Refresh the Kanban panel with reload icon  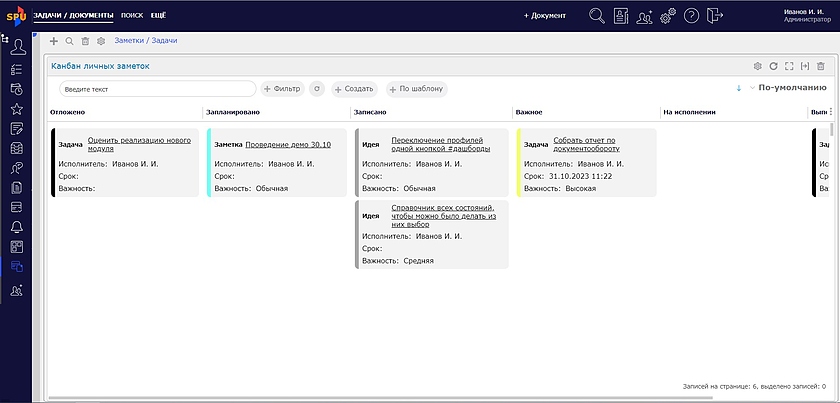coord(773,66)
